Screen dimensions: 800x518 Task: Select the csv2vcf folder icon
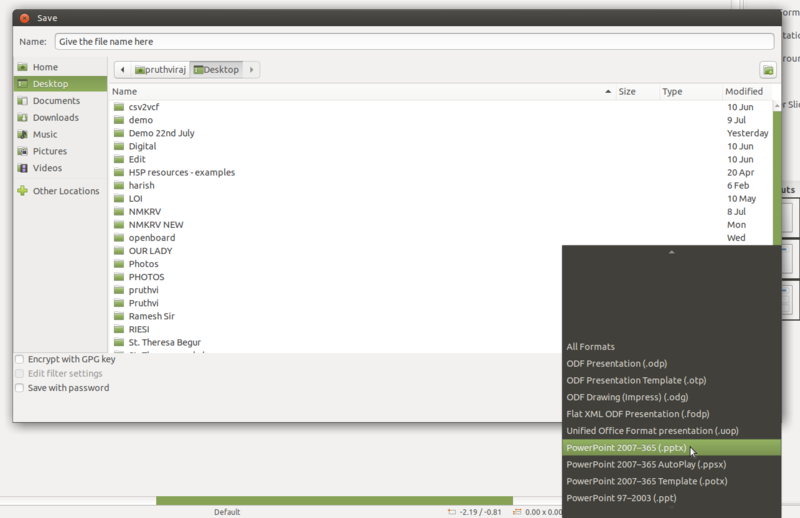click(119, 107)
